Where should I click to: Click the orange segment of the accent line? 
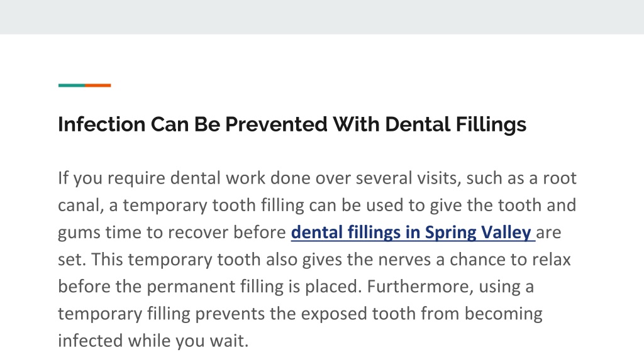coord(97,85)
